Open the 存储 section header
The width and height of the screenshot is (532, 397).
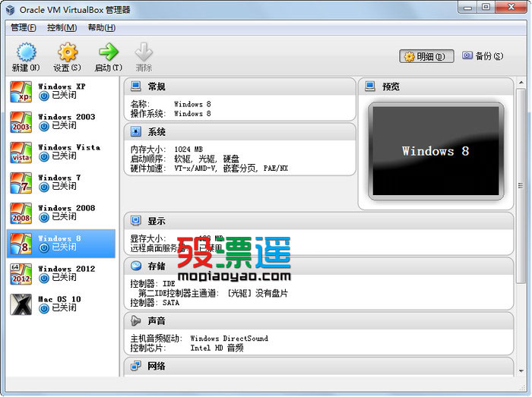pyautogui.click(x=319, y=266)
